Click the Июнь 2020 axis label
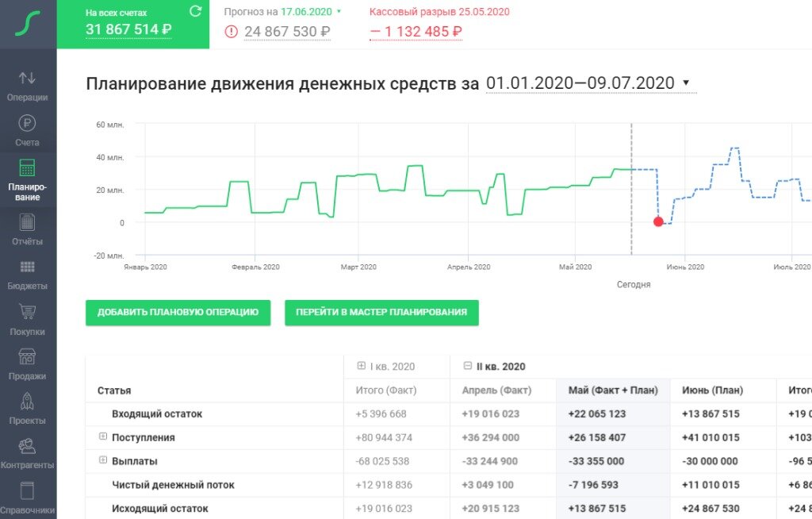Screen dimensions: 812x519 point(685,267)
